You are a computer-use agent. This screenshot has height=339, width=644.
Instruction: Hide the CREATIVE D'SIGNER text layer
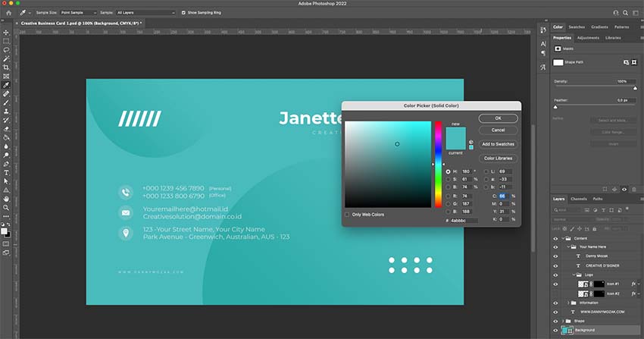click(555, 266)
